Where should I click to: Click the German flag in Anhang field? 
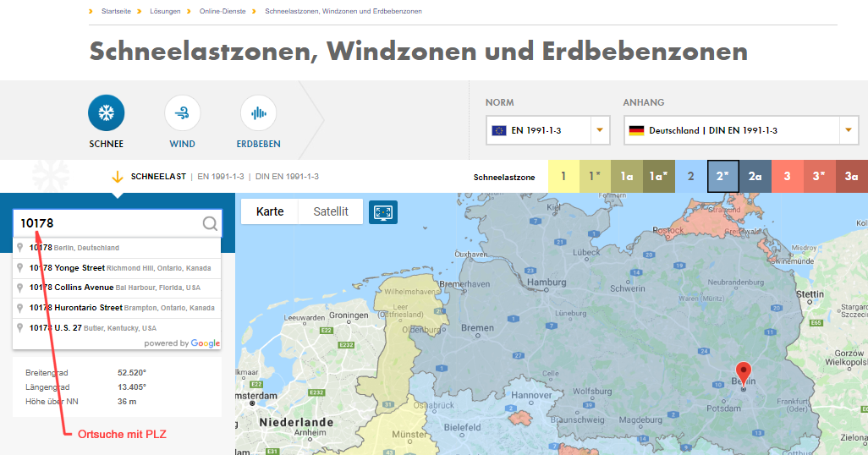click(636, 130)
